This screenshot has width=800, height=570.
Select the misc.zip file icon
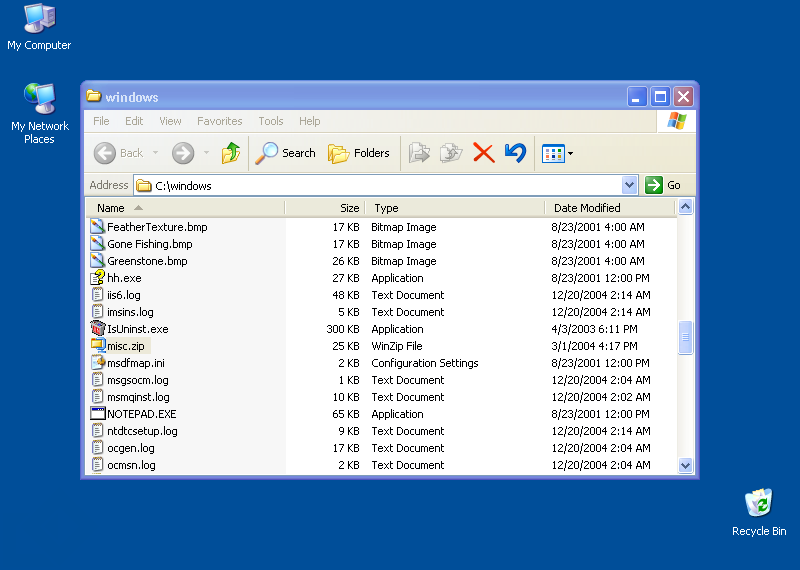point(98,346)
